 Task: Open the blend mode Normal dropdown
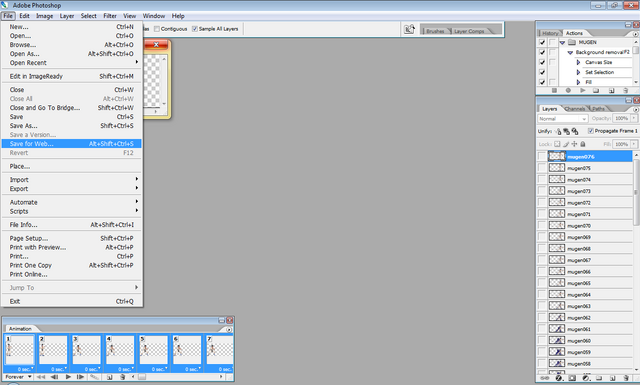click(x=562, y=118)
